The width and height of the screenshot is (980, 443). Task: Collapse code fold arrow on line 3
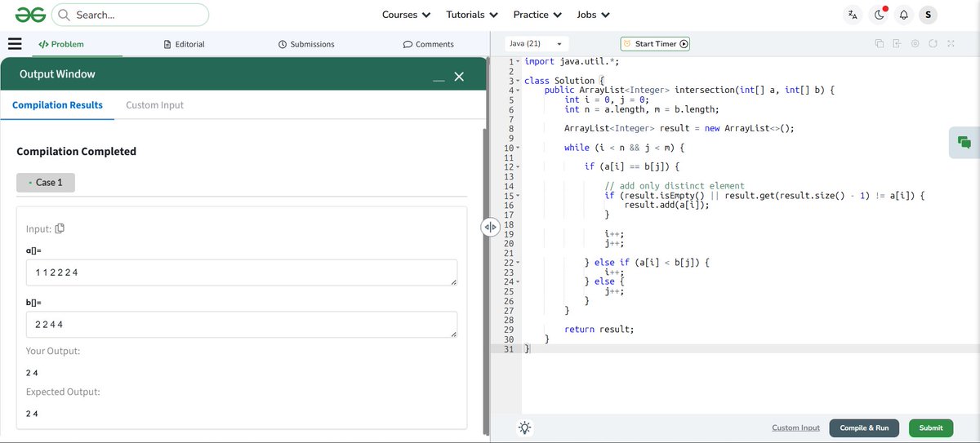click(x=518, y=82)
